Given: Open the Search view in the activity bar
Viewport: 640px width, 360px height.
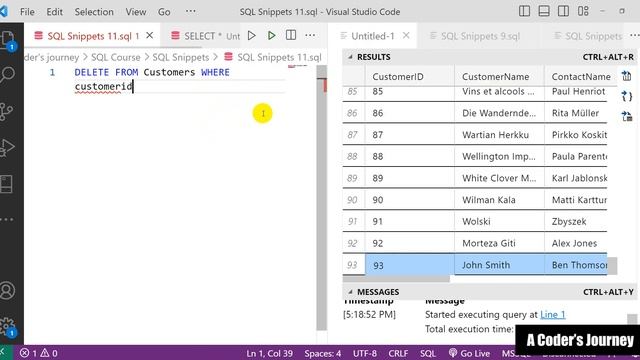Looking at the screenshot, I should [x=7, y=75].
